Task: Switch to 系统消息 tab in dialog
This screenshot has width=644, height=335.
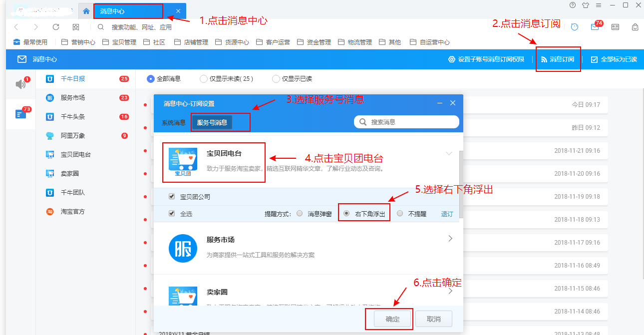Action: [173, 122]
